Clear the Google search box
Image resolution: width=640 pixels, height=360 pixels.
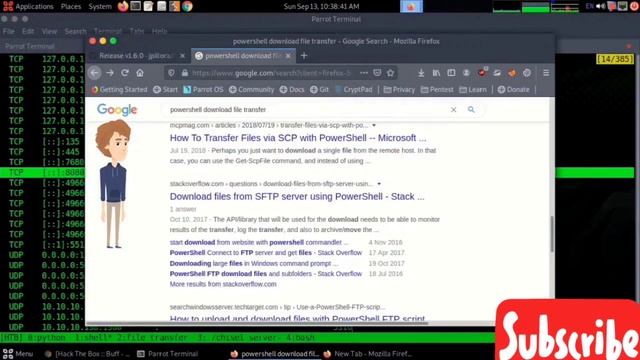pyautogui.click(x=453, y=109)
